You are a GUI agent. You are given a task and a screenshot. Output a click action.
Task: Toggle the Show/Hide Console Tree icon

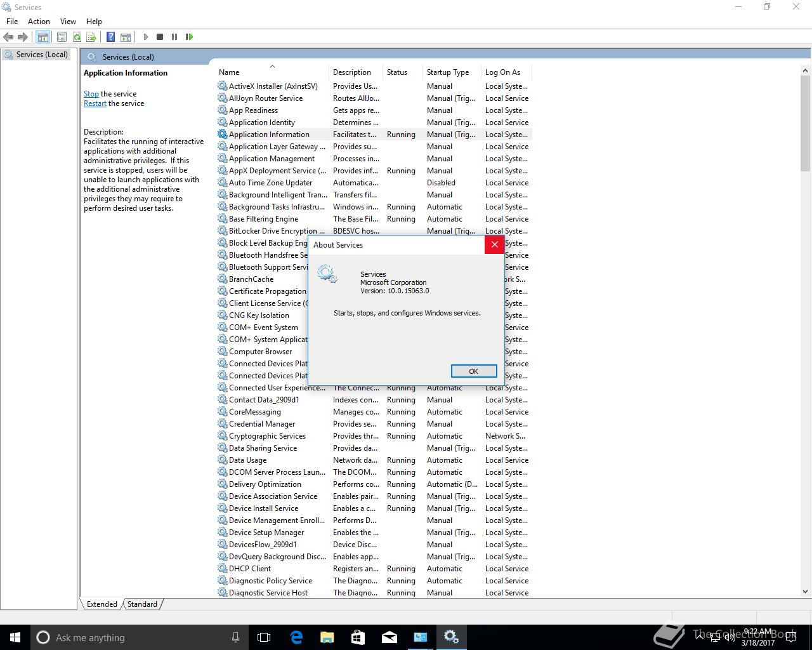pos(43,37)
